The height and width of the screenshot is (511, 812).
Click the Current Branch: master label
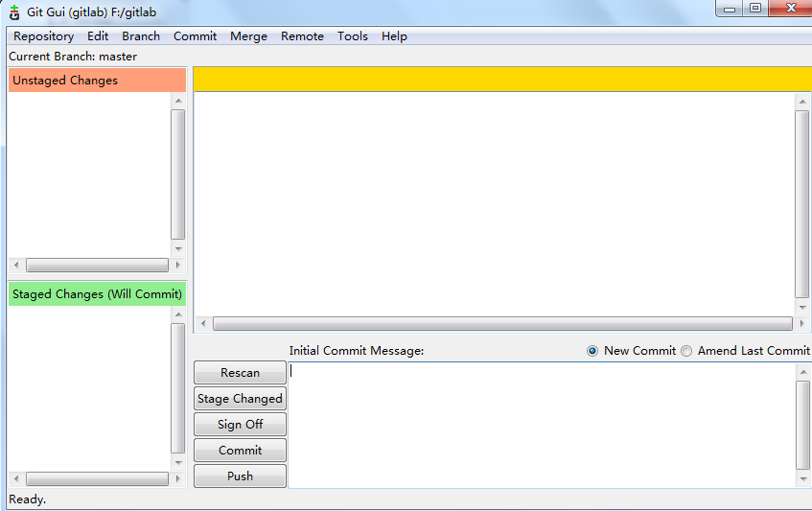[x=73, y=57]
